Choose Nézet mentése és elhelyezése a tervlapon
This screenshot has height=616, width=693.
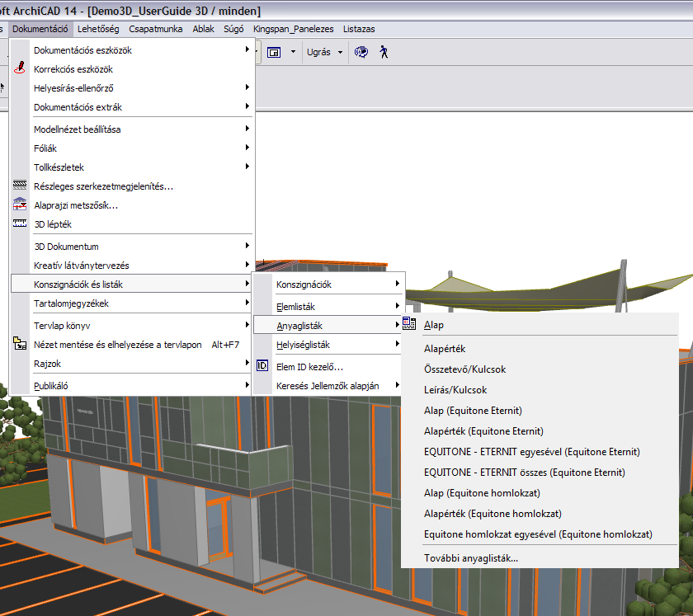click(x=131, y=345)
